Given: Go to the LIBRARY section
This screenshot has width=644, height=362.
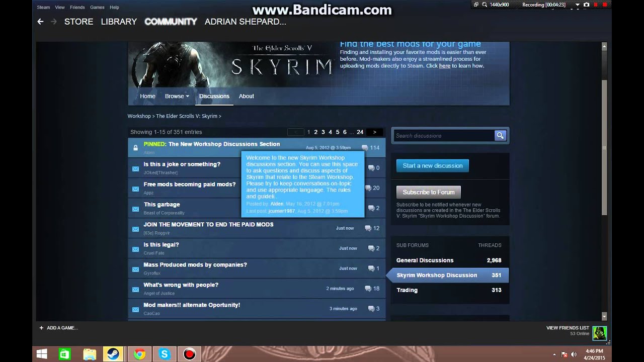Looking at the screenshot, I should (x=119, y=22).
